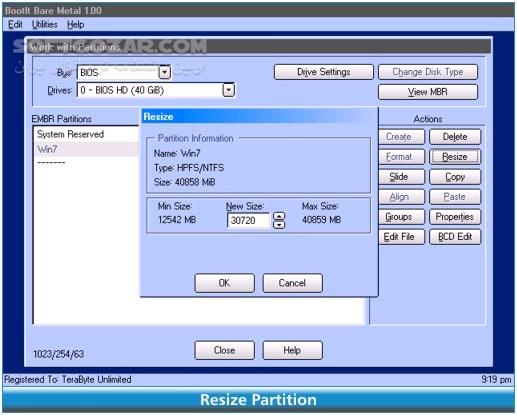Click the Resize action button
517x415 pixels.
click(455, 157)
